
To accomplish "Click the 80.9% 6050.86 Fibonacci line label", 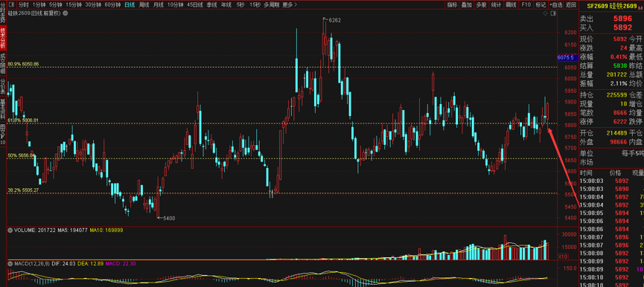I will (x=23, y=64).
